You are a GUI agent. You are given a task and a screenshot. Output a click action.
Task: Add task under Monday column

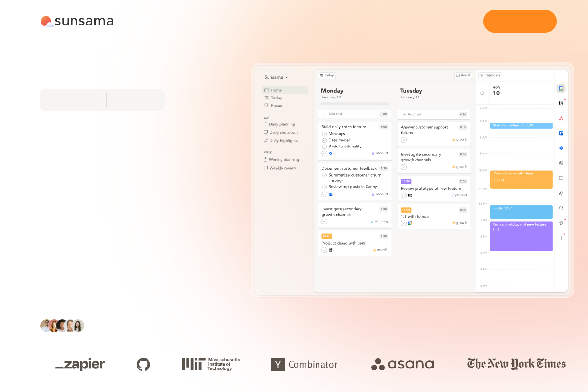(355, 114)
